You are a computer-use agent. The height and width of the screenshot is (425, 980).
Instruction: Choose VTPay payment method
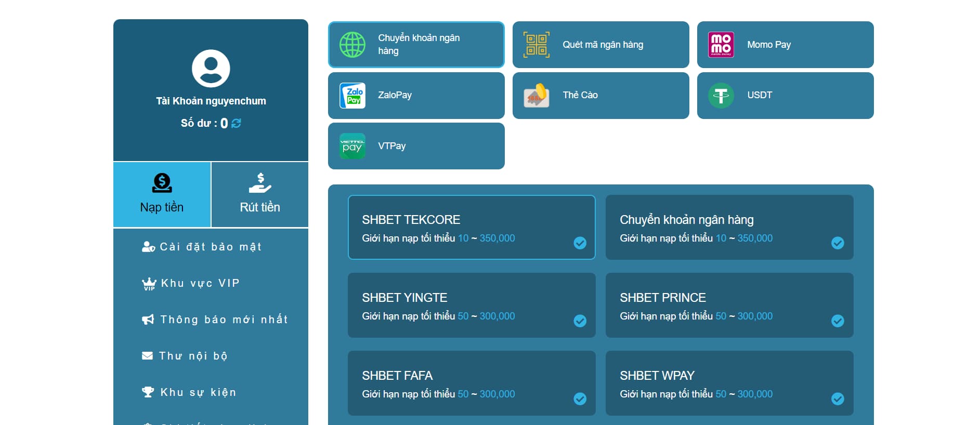click(416, 146)
